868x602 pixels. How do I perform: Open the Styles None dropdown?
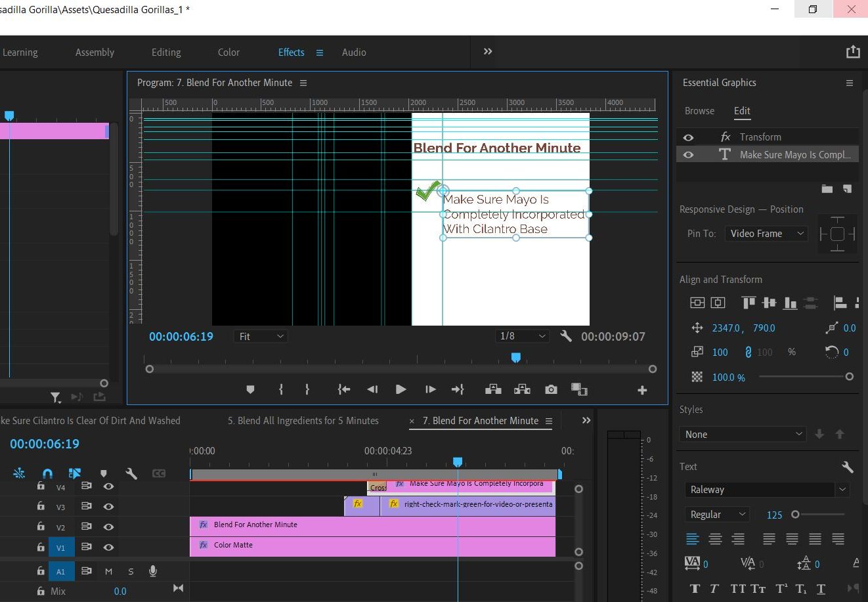point(743,435)
